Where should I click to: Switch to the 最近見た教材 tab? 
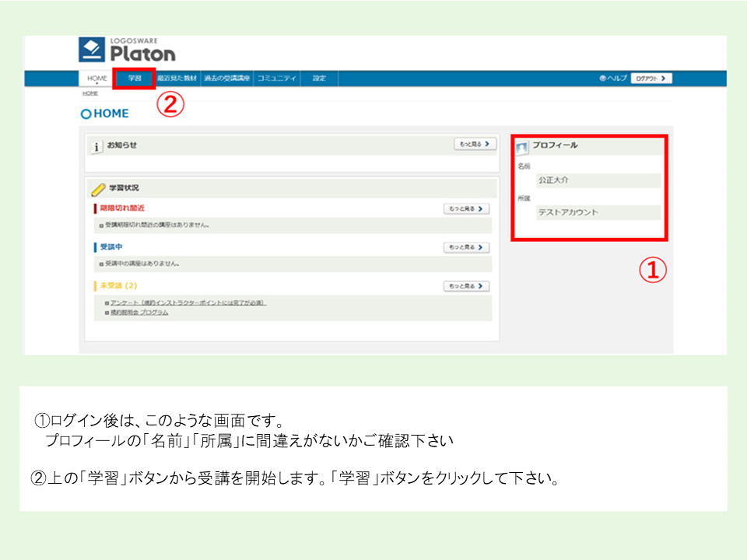click(x=177, y=79)
